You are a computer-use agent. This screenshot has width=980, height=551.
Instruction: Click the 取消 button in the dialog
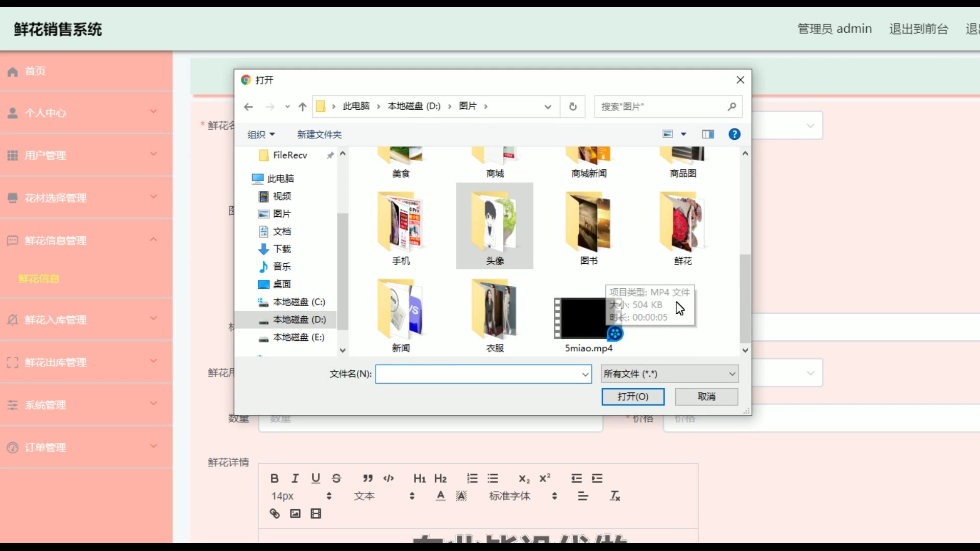pos(706,396)
